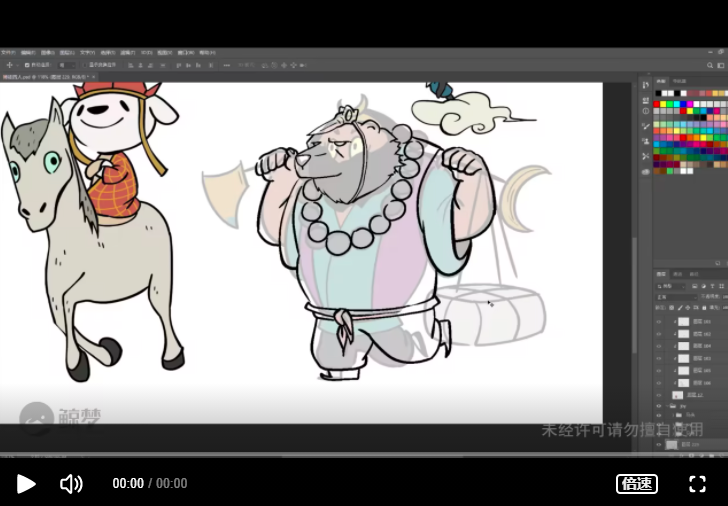Click align right edges icon

click(x=151, y=65)
